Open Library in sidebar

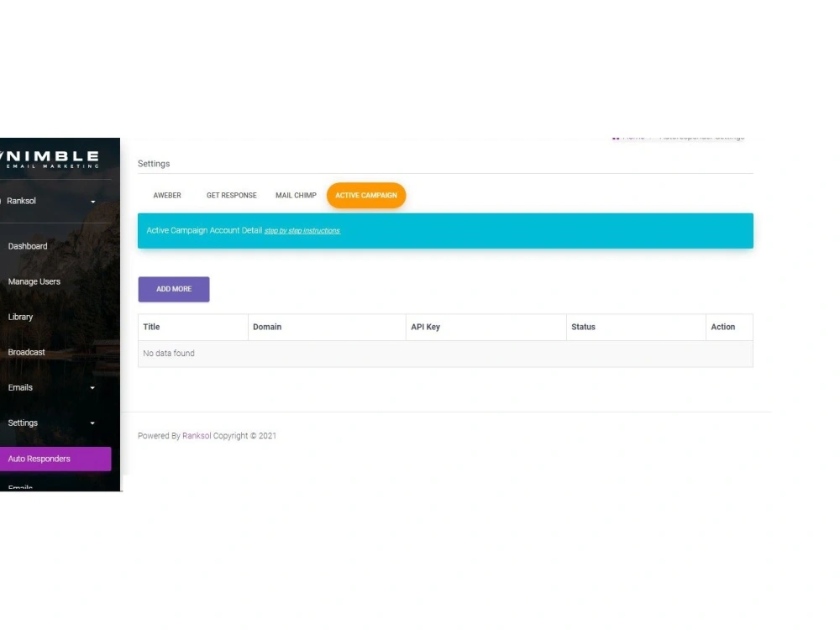pyautogui.click(x=20, y=318)
